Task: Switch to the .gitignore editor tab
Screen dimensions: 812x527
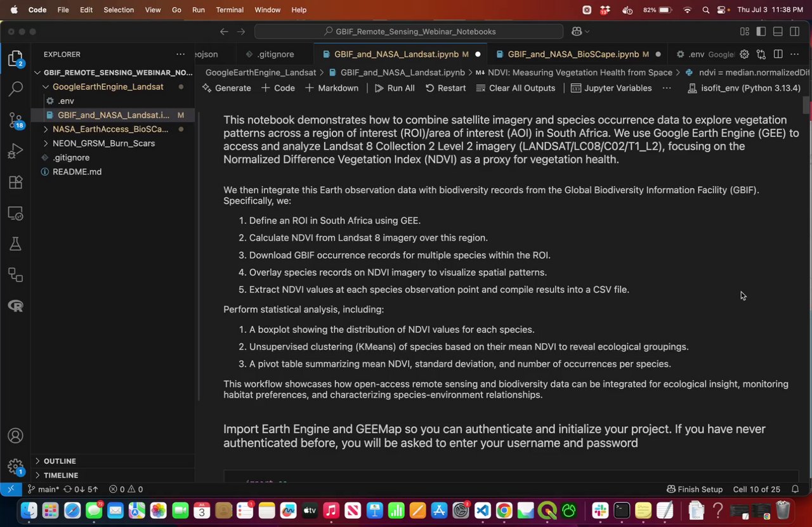Action: (x=276, y=55)
